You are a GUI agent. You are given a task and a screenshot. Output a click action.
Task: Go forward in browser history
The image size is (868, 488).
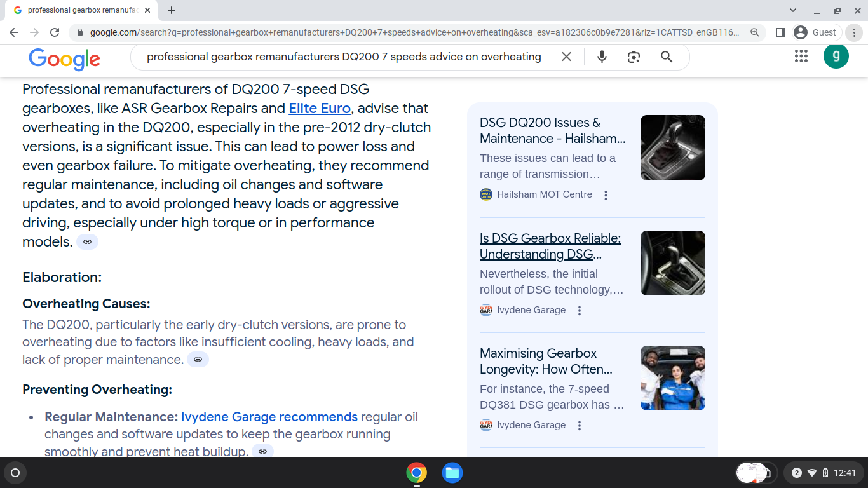click(34, 32)
